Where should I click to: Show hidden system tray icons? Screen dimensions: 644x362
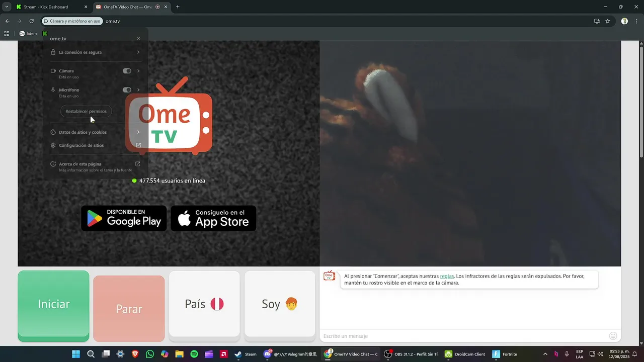[545, 354]
